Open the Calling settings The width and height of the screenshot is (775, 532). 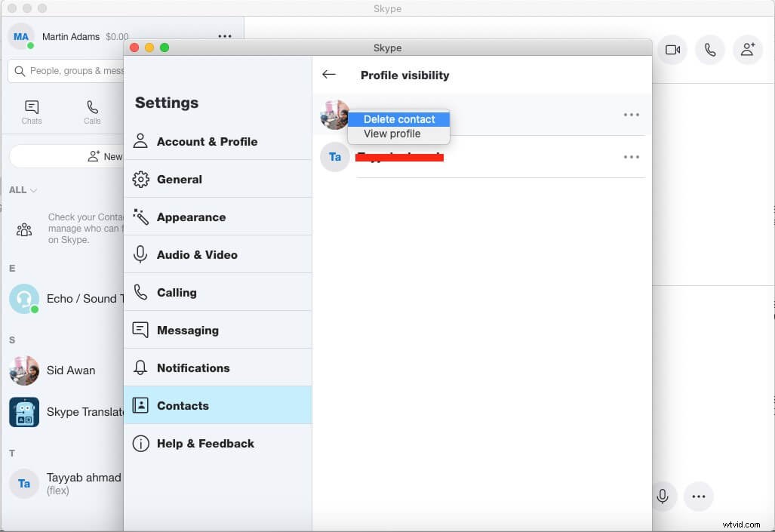177,292
